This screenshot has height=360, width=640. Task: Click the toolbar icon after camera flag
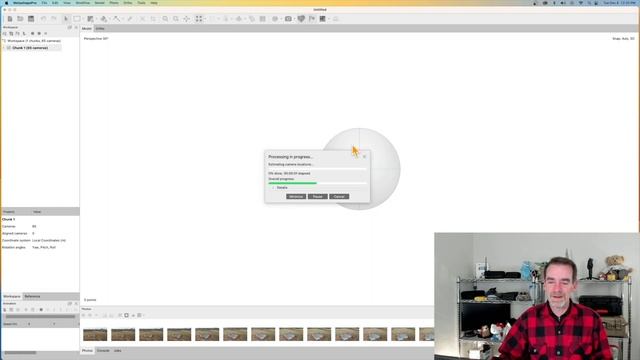click(322, 19)
